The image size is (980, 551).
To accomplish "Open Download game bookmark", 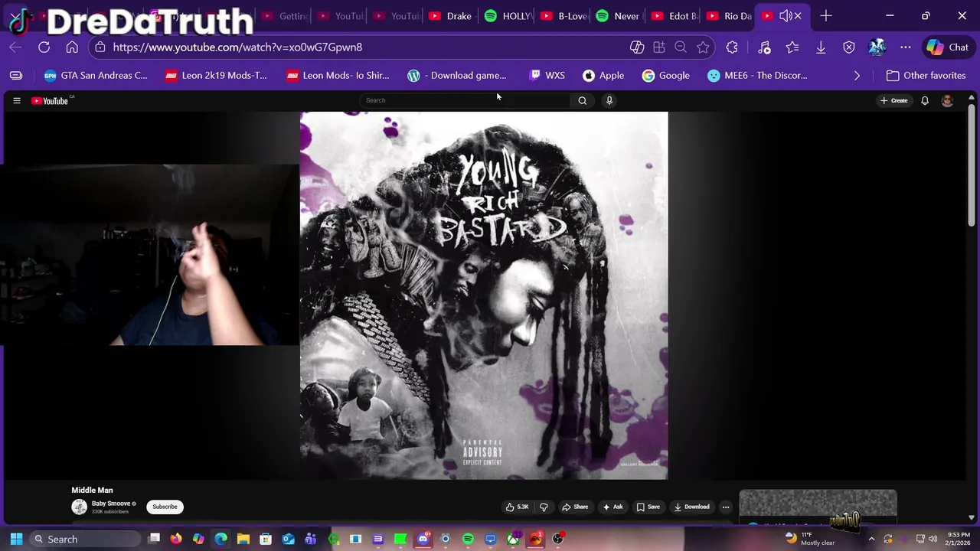I will coord(457,76).
